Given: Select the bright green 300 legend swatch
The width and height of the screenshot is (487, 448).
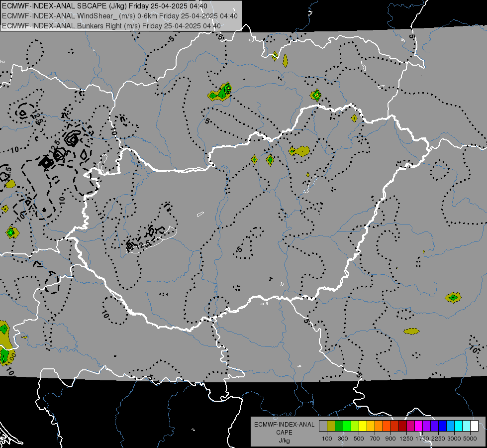Looking at the screenshot, I should click(x=347, y=426).
